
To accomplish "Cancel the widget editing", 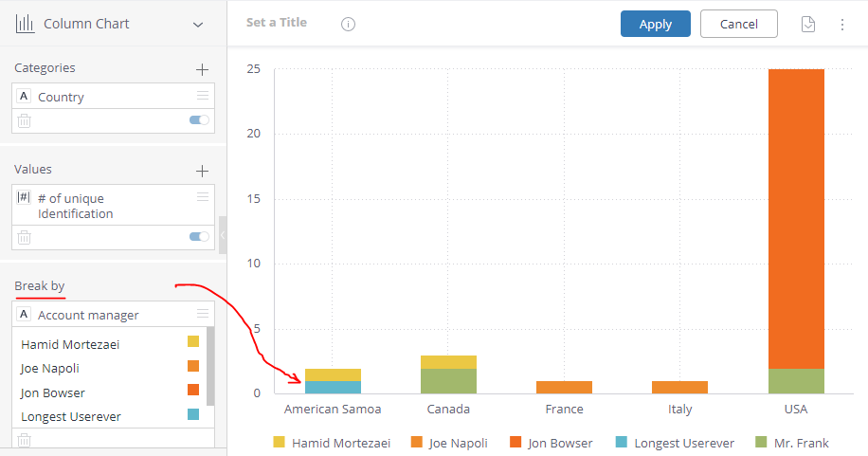I will coord(738,24).
